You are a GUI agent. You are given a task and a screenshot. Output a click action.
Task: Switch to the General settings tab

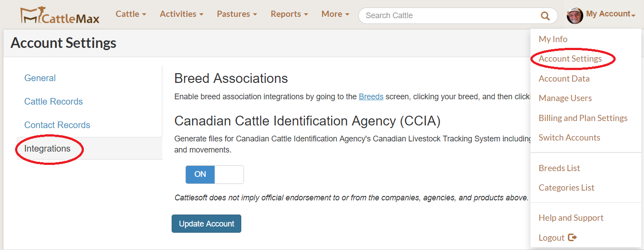click(x=40, y=78)
